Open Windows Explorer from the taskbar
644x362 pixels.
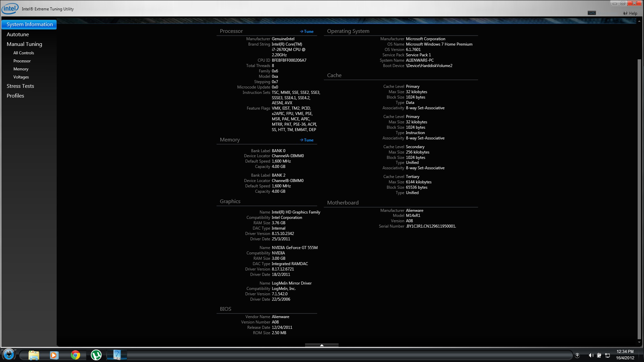point(34,355)
